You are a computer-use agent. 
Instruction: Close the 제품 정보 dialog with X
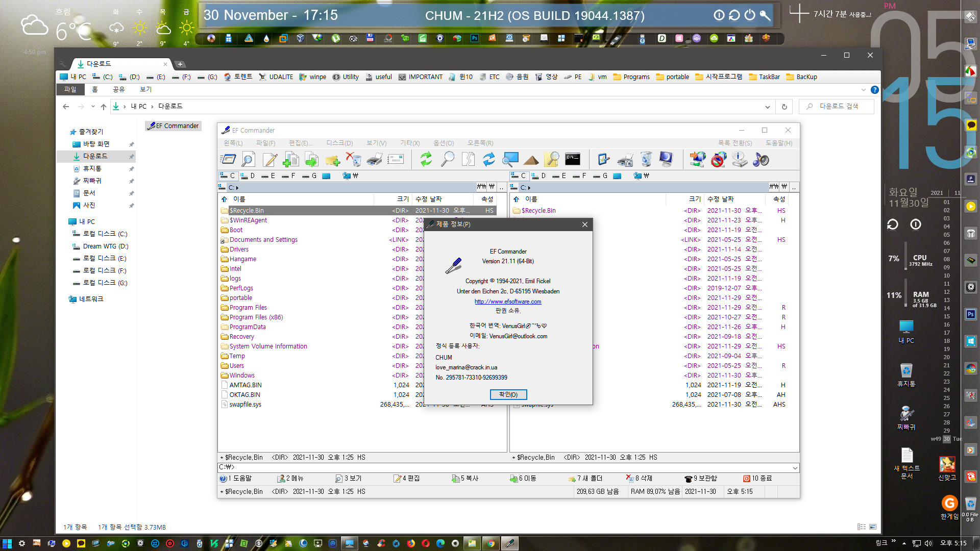tap(585, 224)
